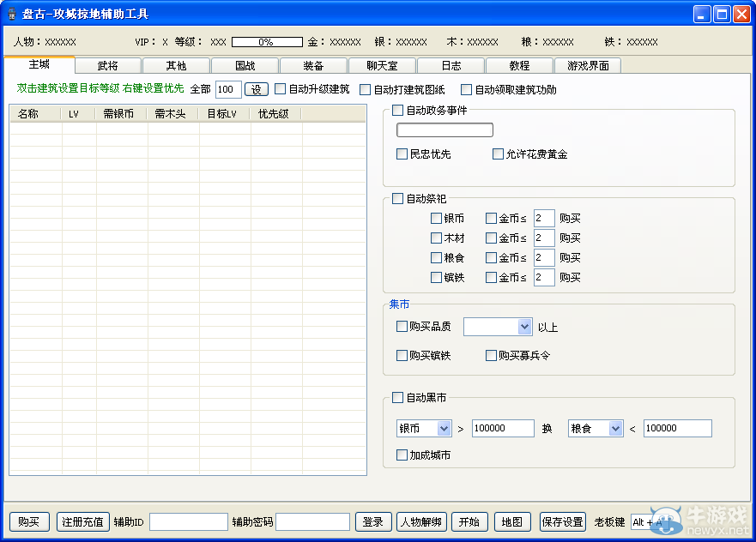Click gold limit field in 粮食 row
Viewport: 756px width, 542px height.
point(544,258)
